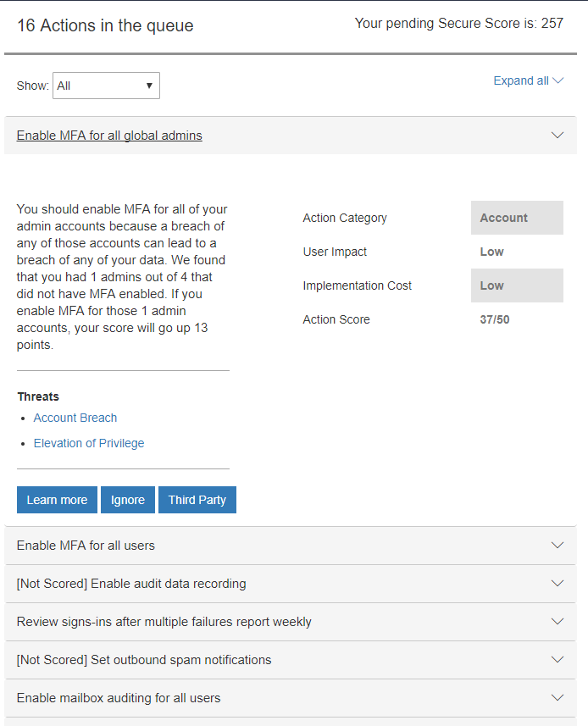The width and height of the screenshot is (588, 726).
Task: Expand chevron for Enable MFA for all users
Action: [557, 546]
